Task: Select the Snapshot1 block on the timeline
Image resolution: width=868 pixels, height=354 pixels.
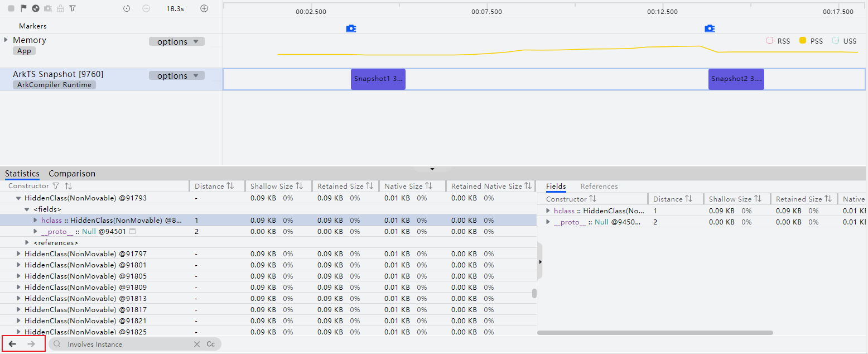Action: (x=378, y=79)
